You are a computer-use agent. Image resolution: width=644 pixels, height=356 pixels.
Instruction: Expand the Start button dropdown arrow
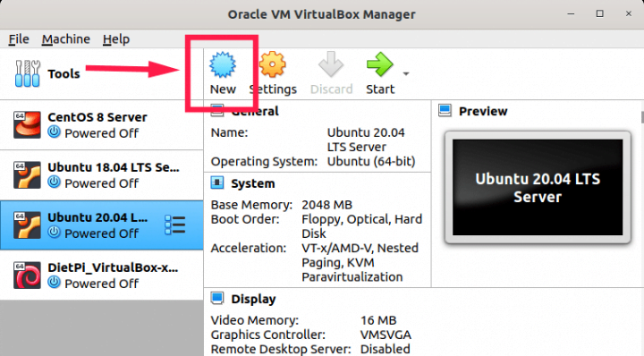(406, 74)
